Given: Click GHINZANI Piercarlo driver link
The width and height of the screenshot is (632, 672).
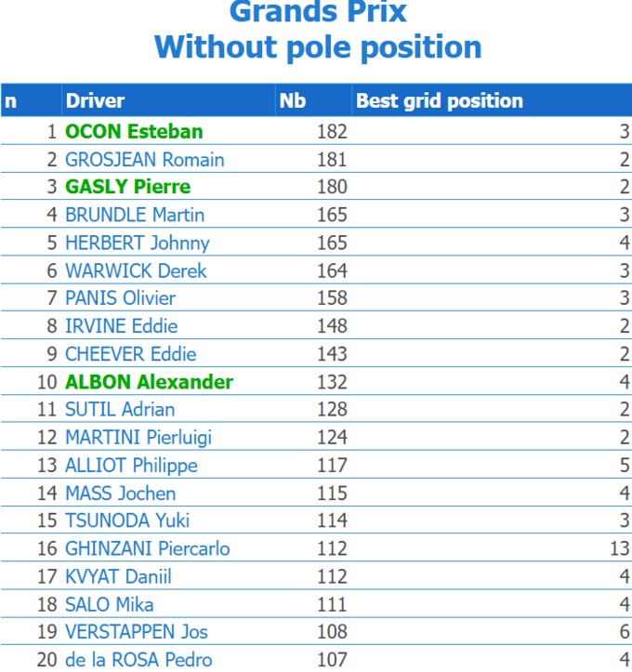Looking at the screenshot, I should click(147, 548).
